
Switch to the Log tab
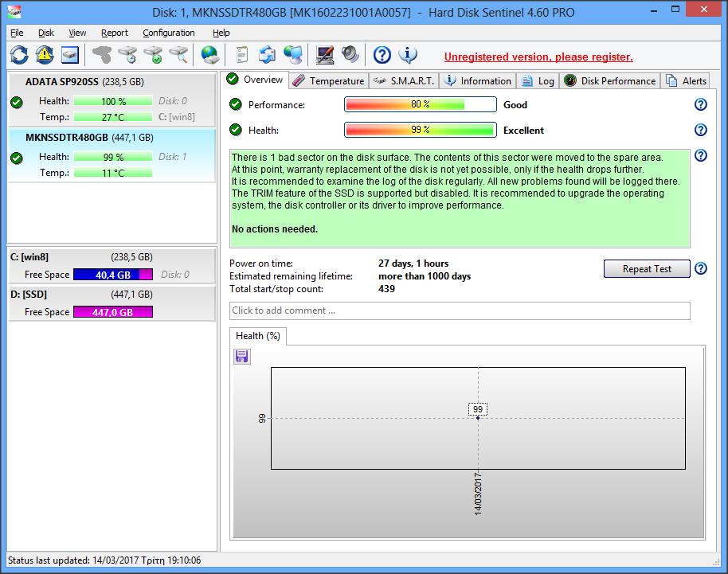538,81
